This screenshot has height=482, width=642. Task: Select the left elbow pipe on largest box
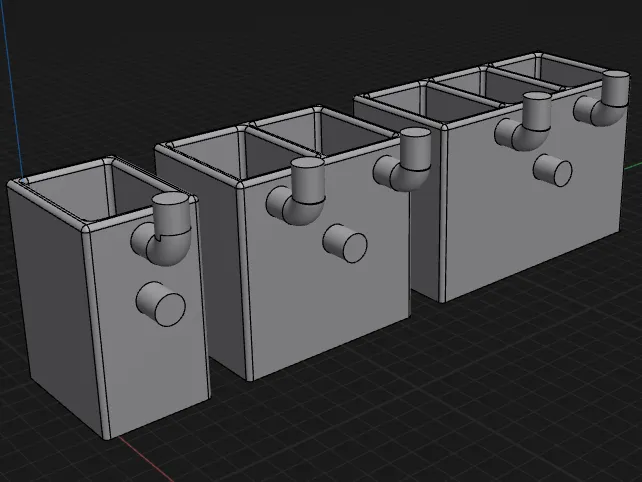[x=524, y=121]
